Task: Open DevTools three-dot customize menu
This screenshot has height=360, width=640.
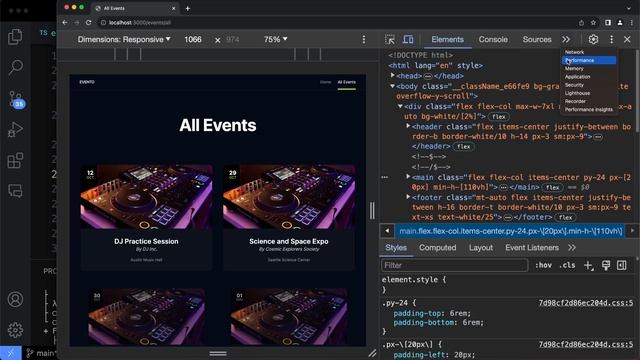Action: tap(611, 40)
